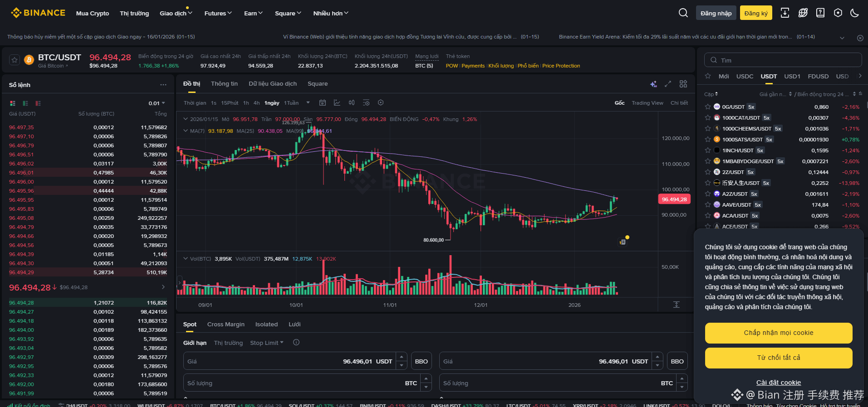Open the chart display settings icon

coord(366,103)
